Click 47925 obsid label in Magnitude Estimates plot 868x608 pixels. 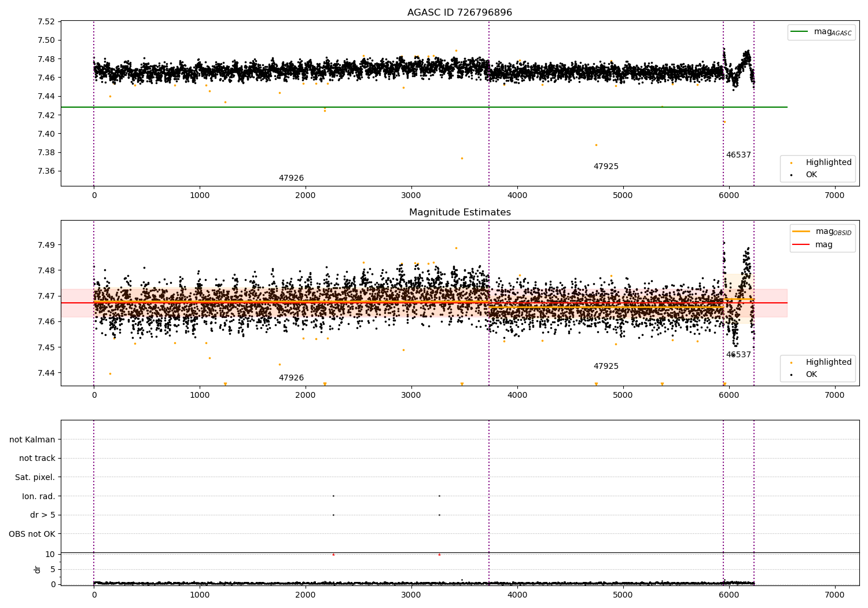click(x=606, y=367)
